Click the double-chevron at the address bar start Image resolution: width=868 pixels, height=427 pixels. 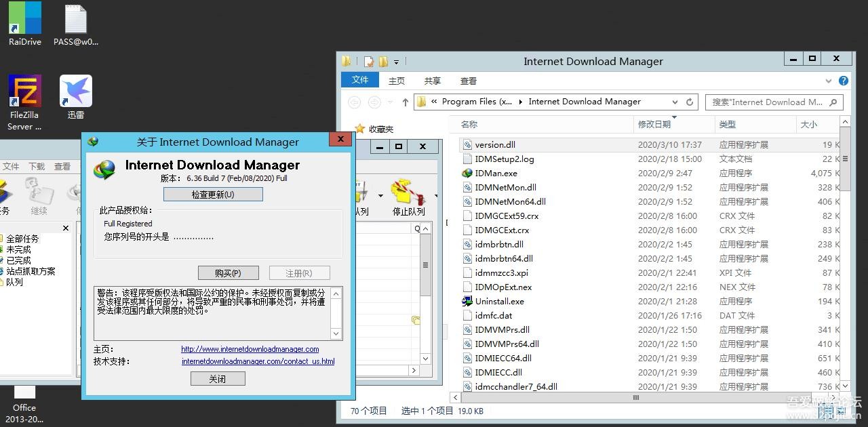[434, 102]
